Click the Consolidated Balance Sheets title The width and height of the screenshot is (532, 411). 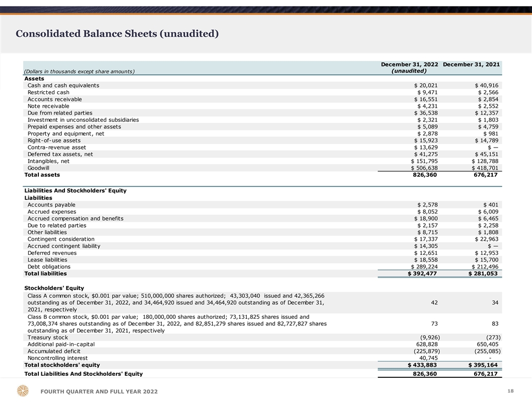click(x=117, y=34)
